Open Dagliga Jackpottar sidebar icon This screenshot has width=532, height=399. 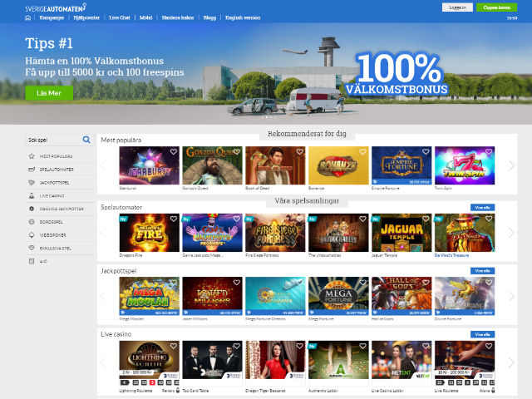point(32,209)
